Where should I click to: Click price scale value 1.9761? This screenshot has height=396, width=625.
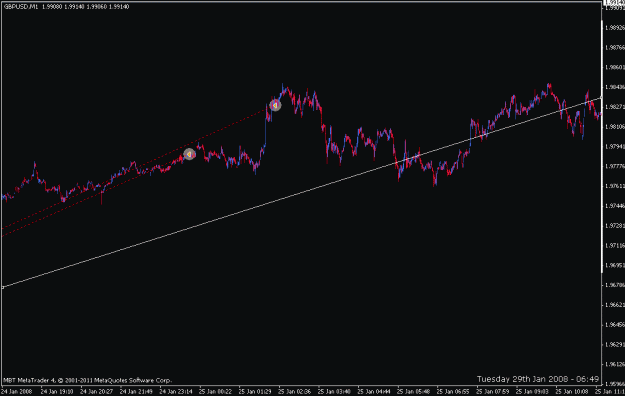[x=615, y=186]
